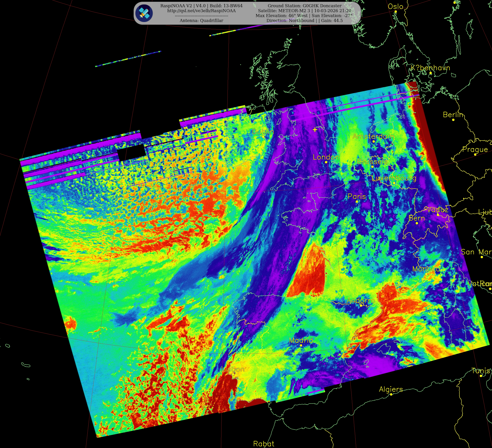This screenshot has height=448, width=492.
Task: Click the Amsterdam map label
Action: tap(373, 136)
